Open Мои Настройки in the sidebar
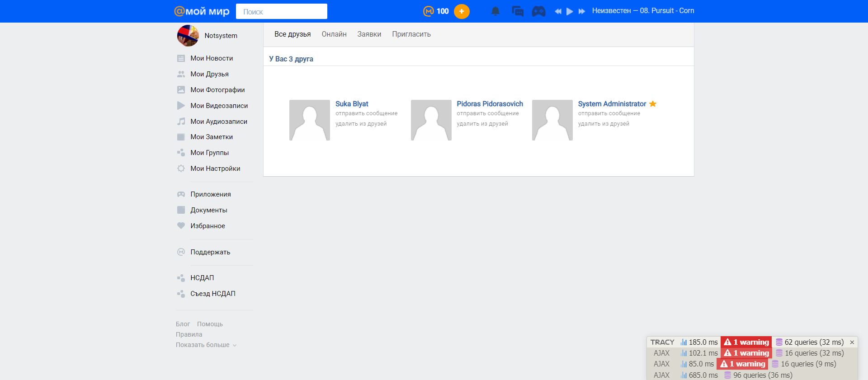 tap(215, 169)
